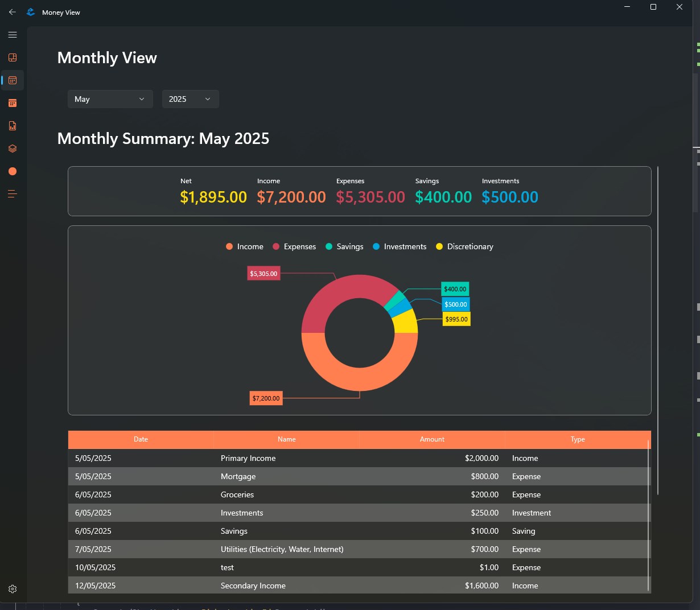Screen dimensions: 700x610
Task: Click the solid orange circle sidebar icon
Action: click(13, 171)
